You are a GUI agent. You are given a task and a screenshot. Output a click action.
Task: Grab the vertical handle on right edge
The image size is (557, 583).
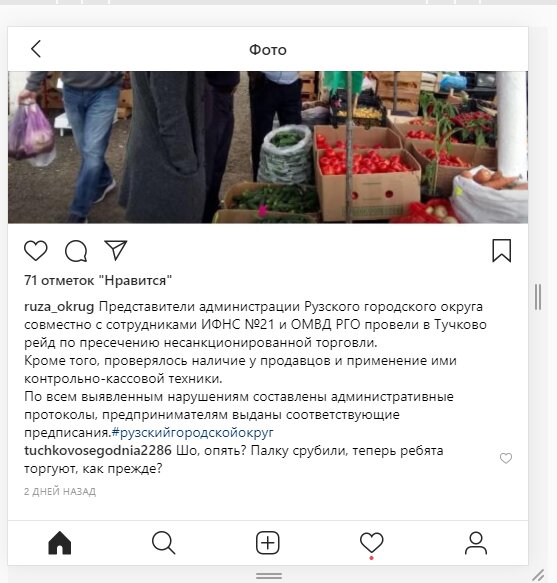(538, 297)
